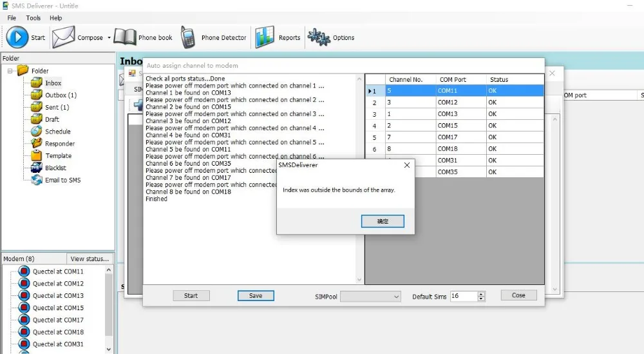
Task: Select the COM35 table cell
Action: point(461,172)
